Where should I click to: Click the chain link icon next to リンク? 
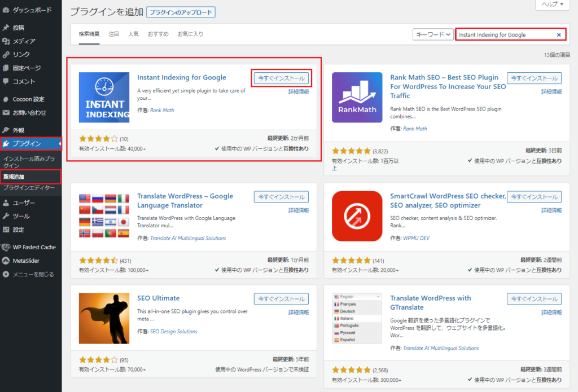(6, 55)
